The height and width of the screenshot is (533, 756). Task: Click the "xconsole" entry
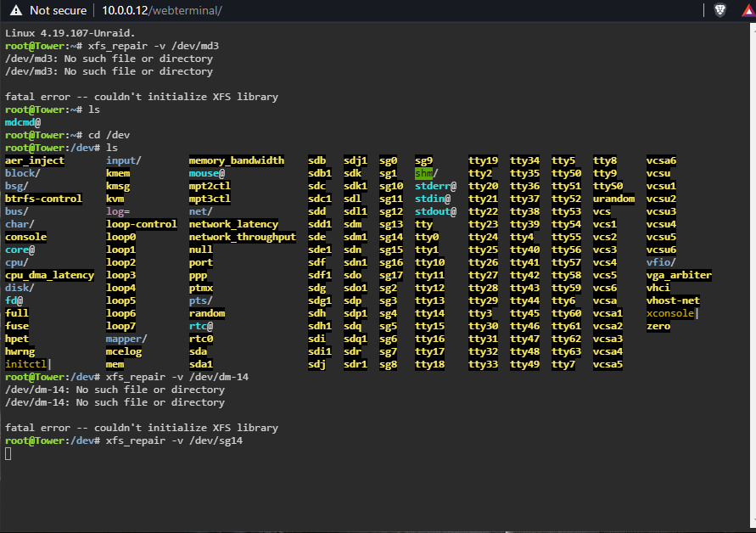[670, 313]
